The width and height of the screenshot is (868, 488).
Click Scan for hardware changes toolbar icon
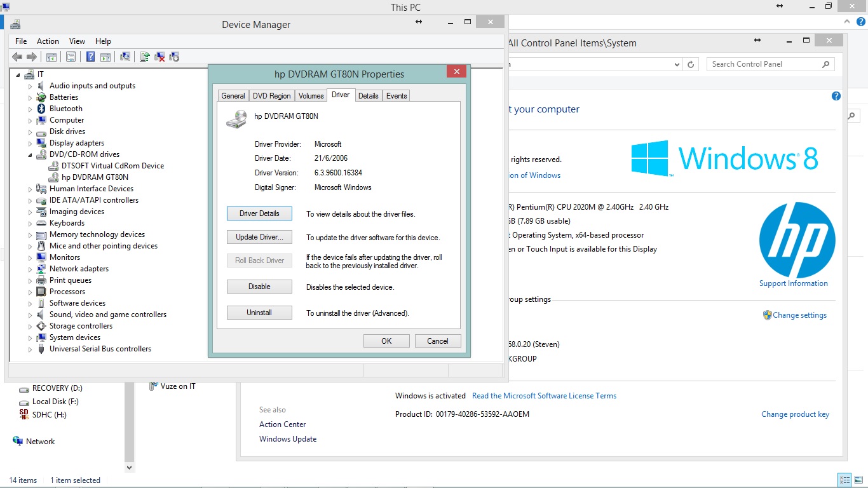(x=125, y=57)
